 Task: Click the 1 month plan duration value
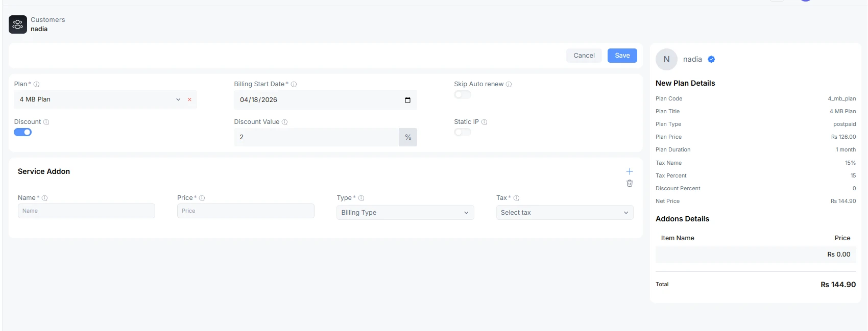[x=846, y=150]
